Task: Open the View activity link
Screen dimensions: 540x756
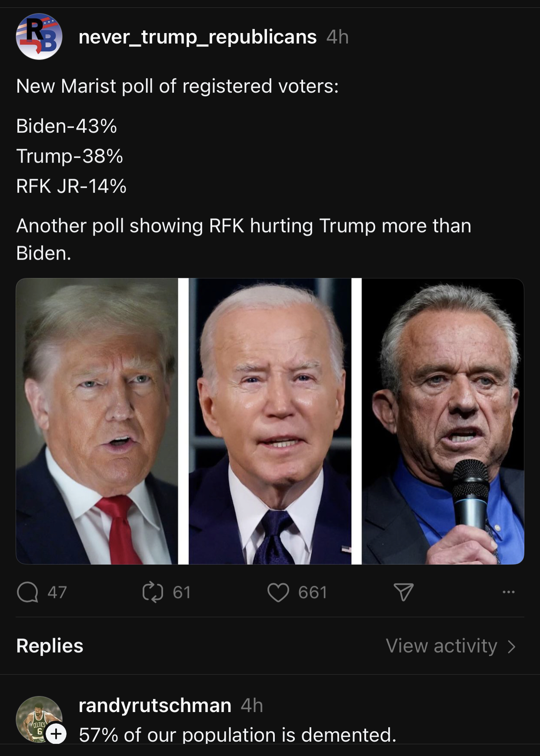Action: point(441,646)
